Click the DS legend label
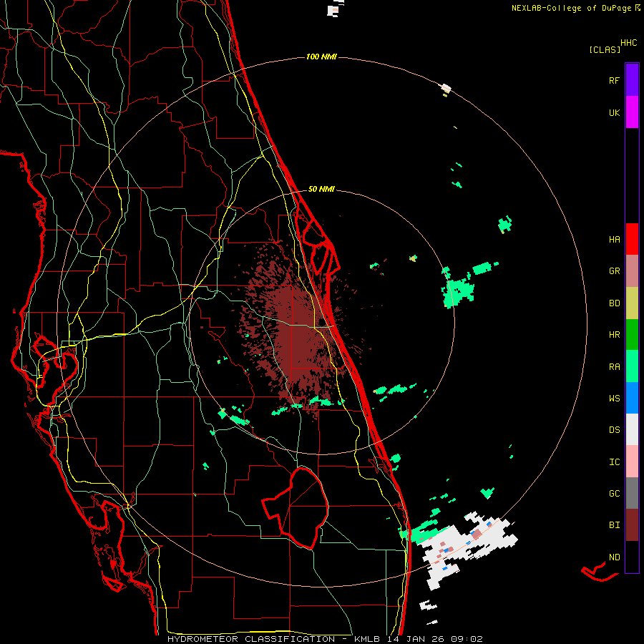 click(614, 430)
